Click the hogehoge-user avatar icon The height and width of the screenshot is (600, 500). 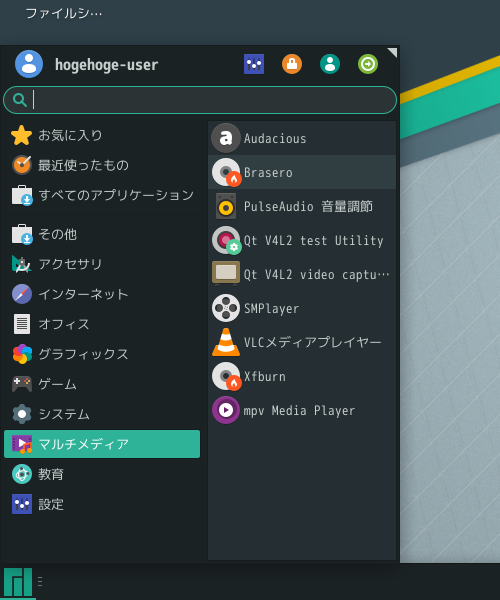click(29, 64)
